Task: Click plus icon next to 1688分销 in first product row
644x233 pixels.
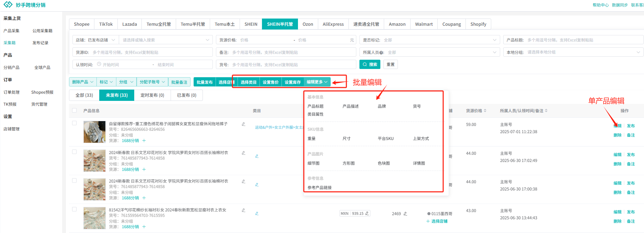Action: coord(144,141)
